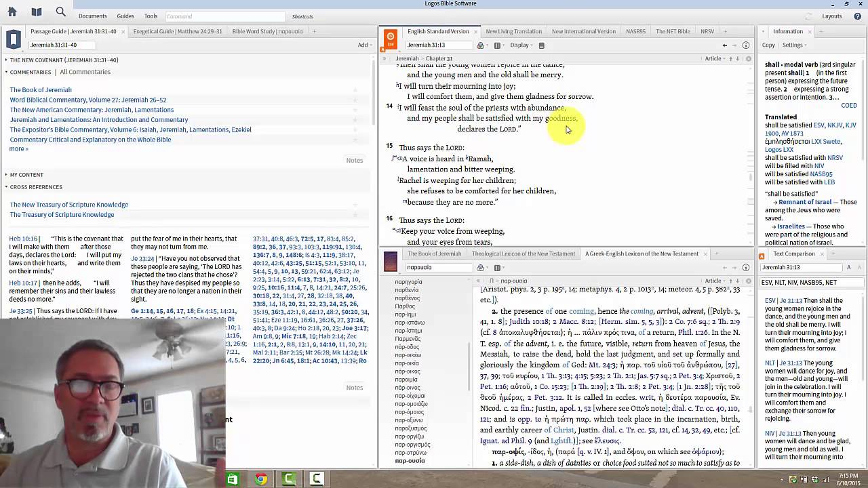This screenshot has width=868, height=488.
Task: Switch to Theological Lexicon of the New Testament tab
Action: [x=523, y=254]
